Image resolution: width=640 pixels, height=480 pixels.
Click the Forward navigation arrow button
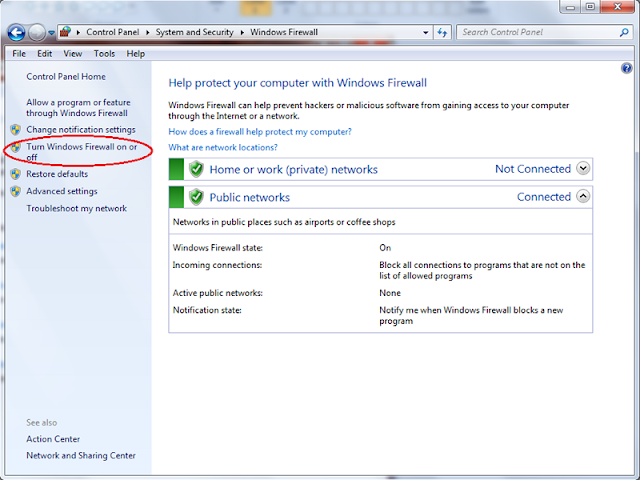pyautogui.click(x=37, y=32)
